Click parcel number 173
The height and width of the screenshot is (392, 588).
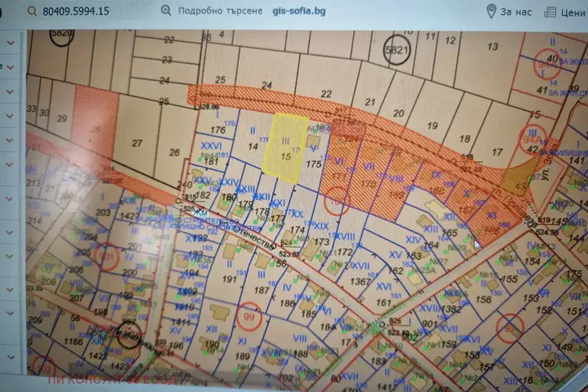click(x=322, y=241)
